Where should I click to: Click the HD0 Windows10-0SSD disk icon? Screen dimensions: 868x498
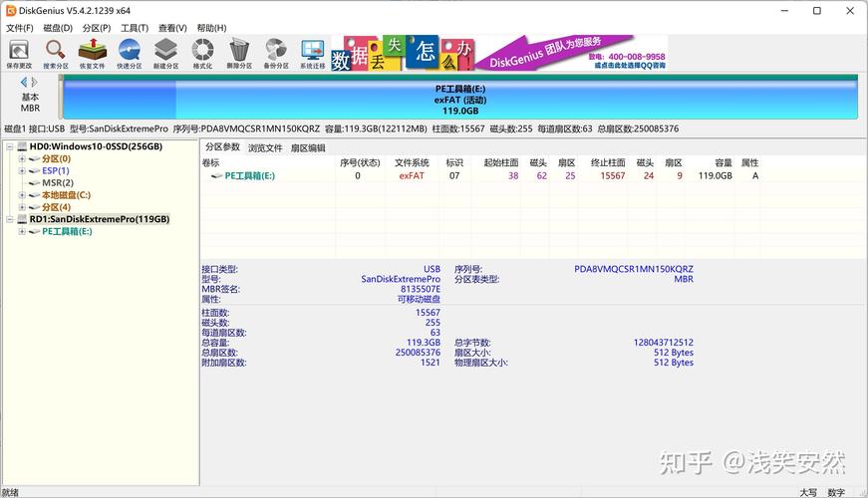pos(22,146)
